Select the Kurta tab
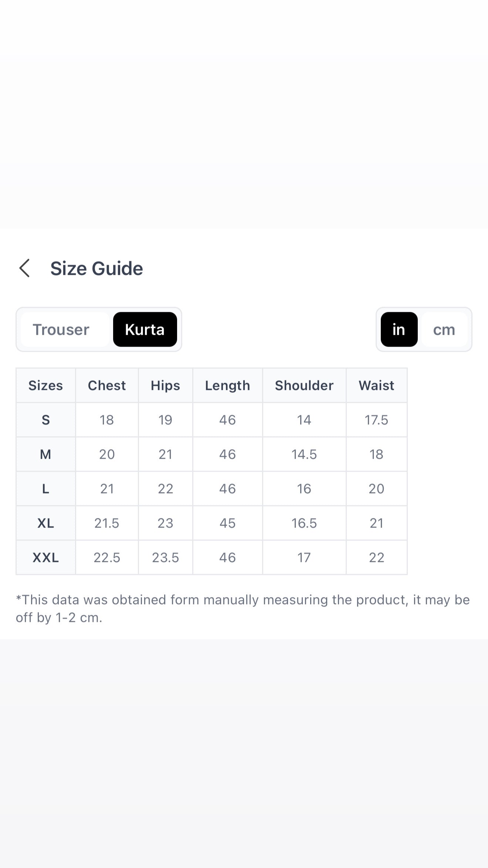Image resolution: width=488 pixels, height=868 pixels. pyautogui.click(x=145, y=329)
